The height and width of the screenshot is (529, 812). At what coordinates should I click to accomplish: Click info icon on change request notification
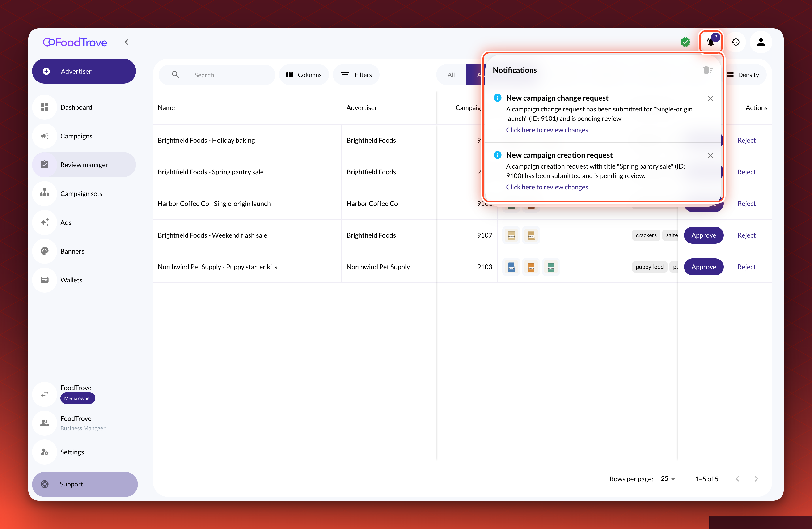click(x=497, y=98)
